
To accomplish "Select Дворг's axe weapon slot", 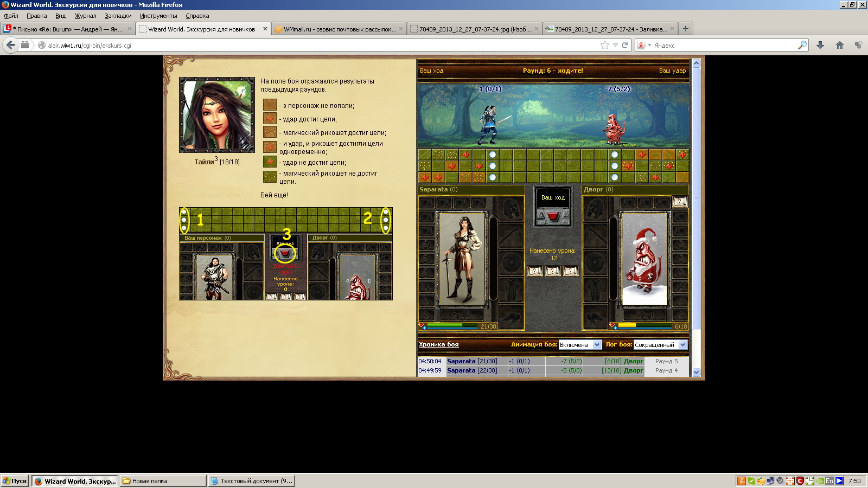I will pos(595,236).
